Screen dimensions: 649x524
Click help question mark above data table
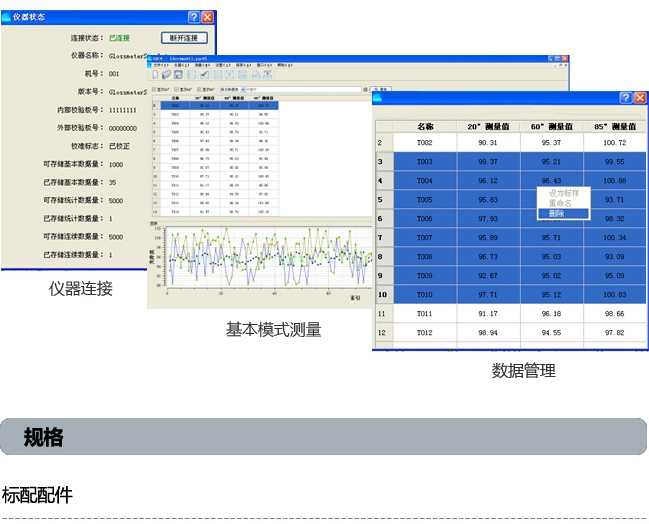[x=625, y=98]
